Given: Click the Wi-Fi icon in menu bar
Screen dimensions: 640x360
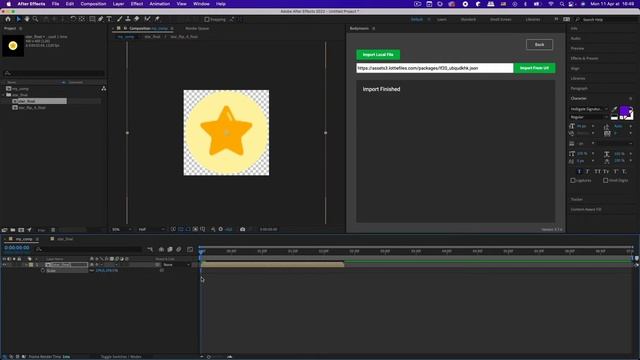Looking at the screenshot, I should tap(551, 4).
